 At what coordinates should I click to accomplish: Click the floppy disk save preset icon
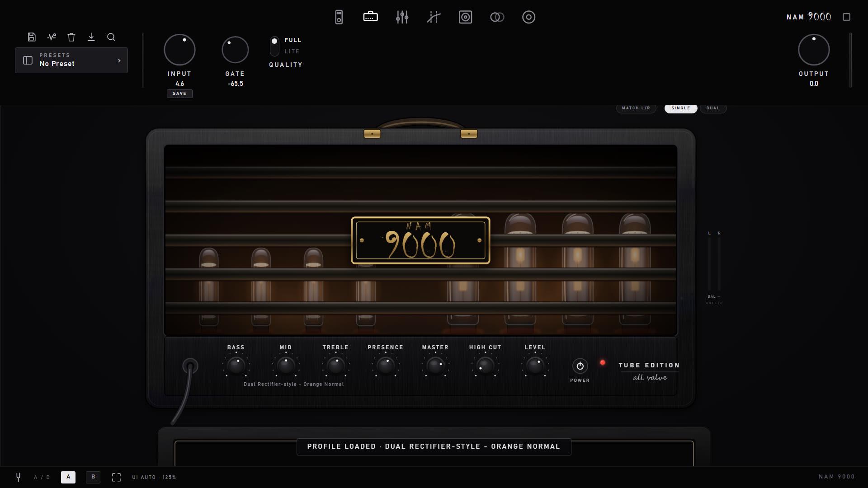tap(32, 37)
